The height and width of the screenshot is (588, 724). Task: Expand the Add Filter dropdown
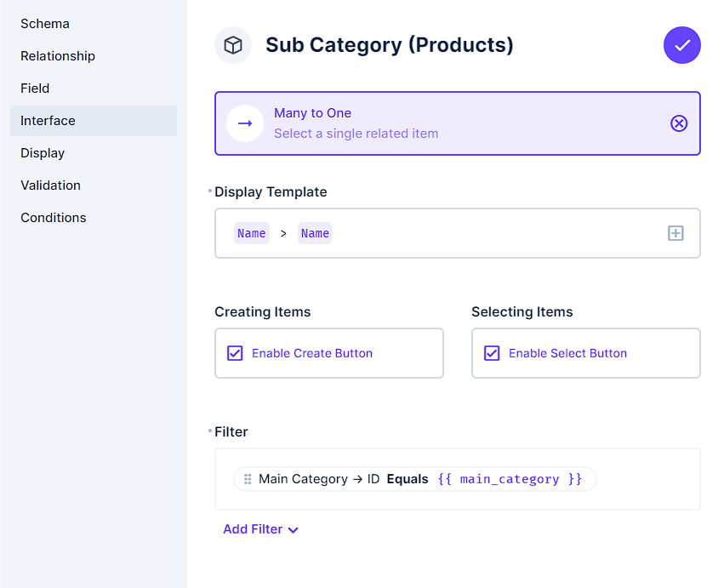293,529
